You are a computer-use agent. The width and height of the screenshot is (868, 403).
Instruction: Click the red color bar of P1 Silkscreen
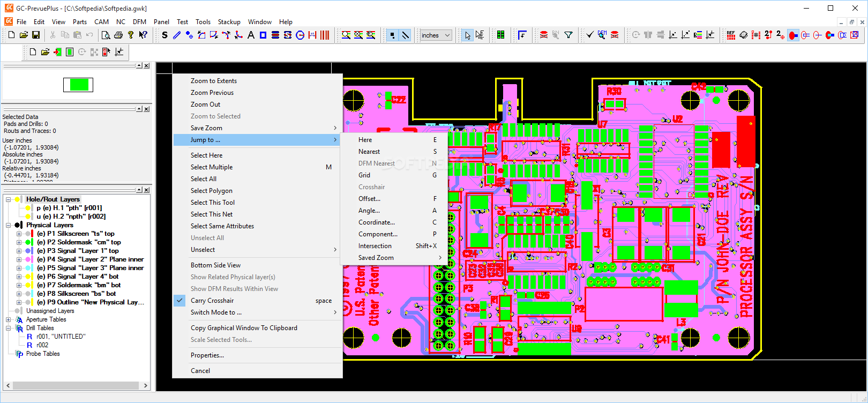(x=33, y=234)
